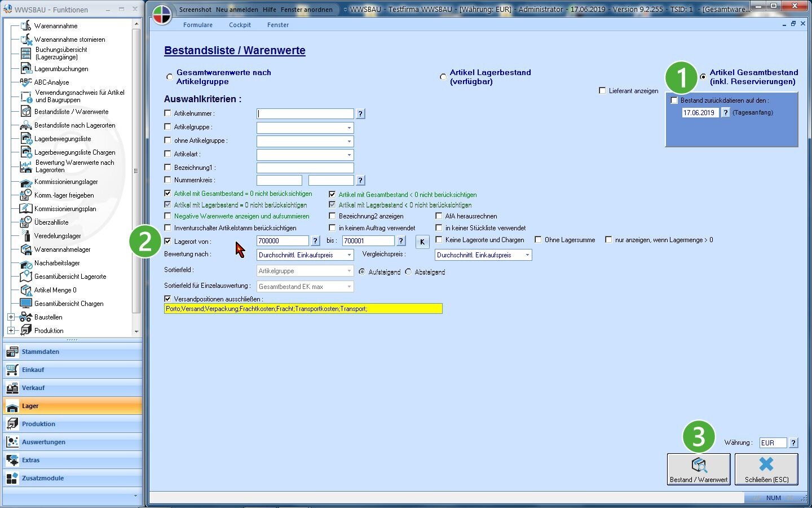Select Gesamtwarenwerte nach Artikelgruppe option
Image resolution: width=812 pixels, height=508 pixels.
(169, 77)
